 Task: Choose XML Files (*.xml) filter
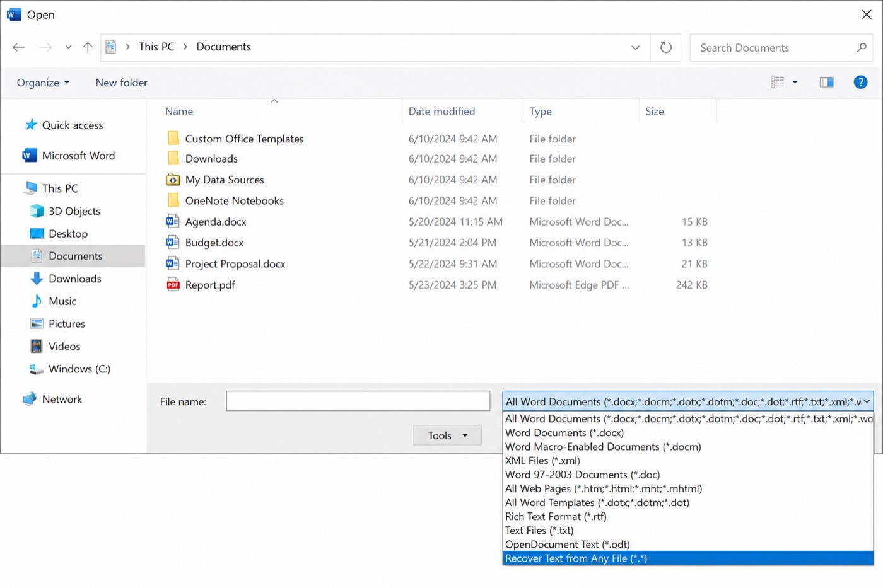(x=688, y=461)
